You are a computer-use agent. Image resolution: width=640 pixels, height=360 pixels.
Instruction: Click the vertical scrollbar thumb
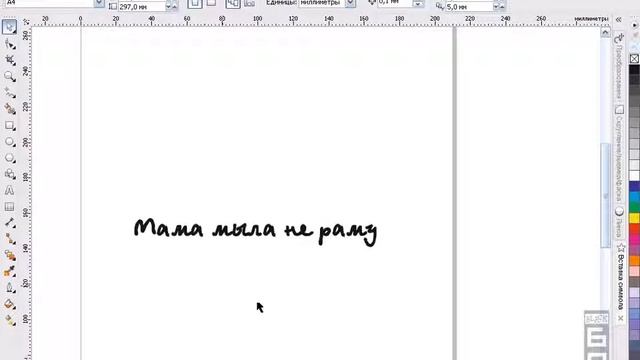[x=605, y=195]
